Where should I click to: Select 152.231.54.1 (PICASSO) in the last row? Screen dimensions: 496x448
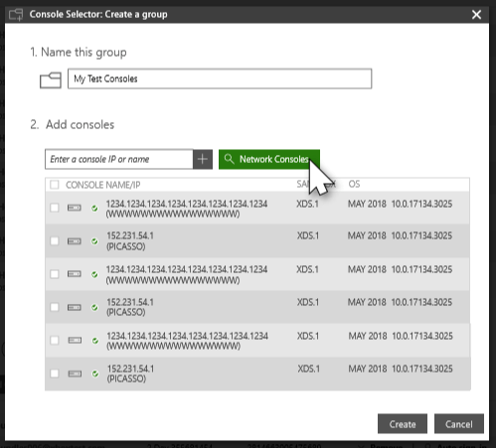[130, 373]
